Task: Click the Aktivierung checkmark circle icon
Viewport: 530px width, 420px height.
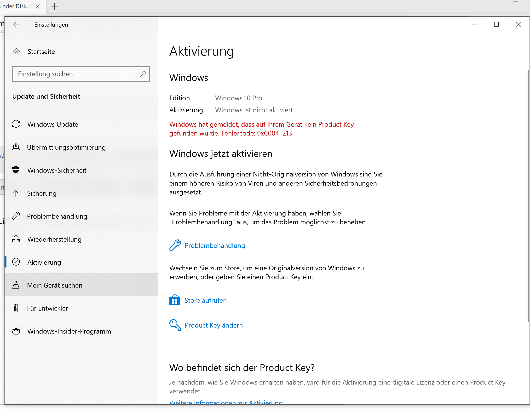Action: click(16, 262)
